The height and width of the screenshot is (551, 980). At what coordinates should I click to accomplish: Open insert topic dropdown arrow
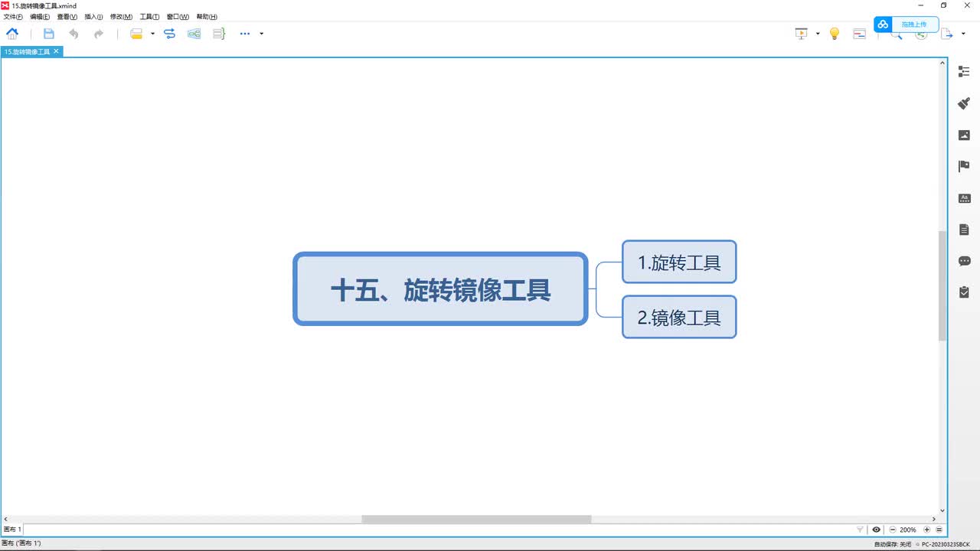pyautogui.click(x=152, y=34)
